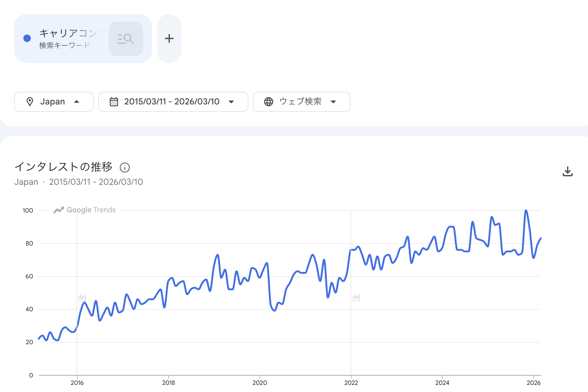Add a comparison term with plus button
588x392 pixels.
(169, 39)
